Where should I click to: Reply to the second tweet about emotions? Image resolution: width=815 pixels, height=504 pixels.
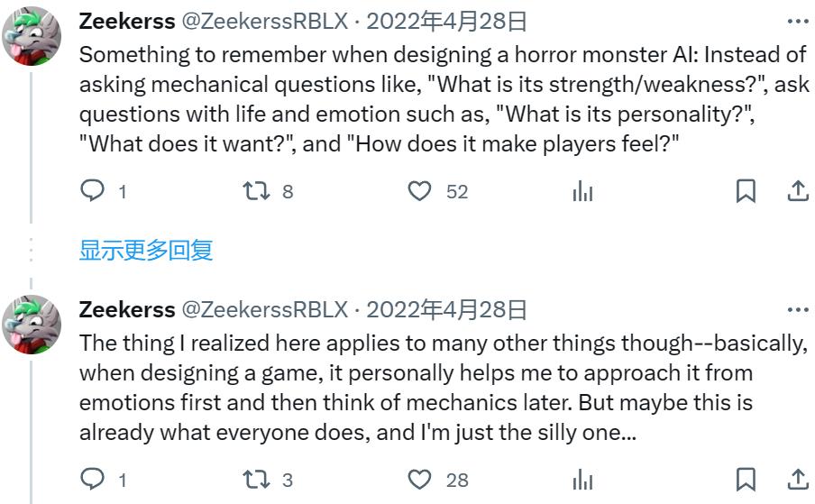[93, 479]
